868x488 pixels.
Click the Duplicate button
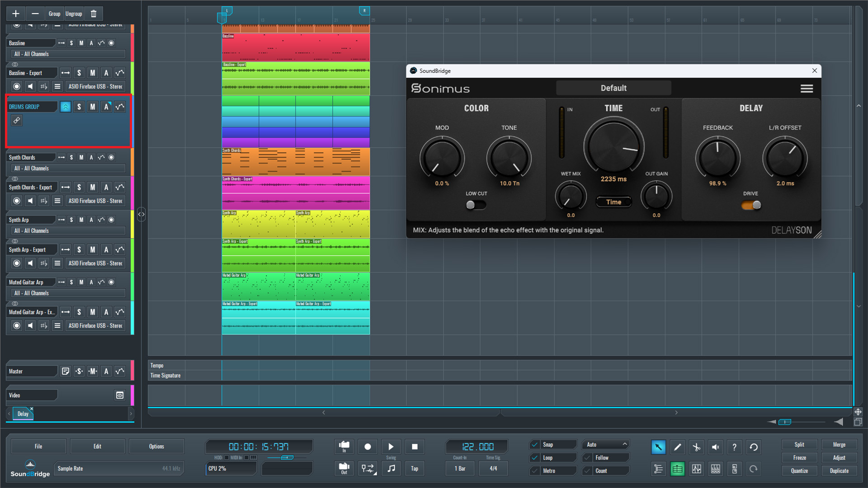pyautogui.click(x=839, y=471)
